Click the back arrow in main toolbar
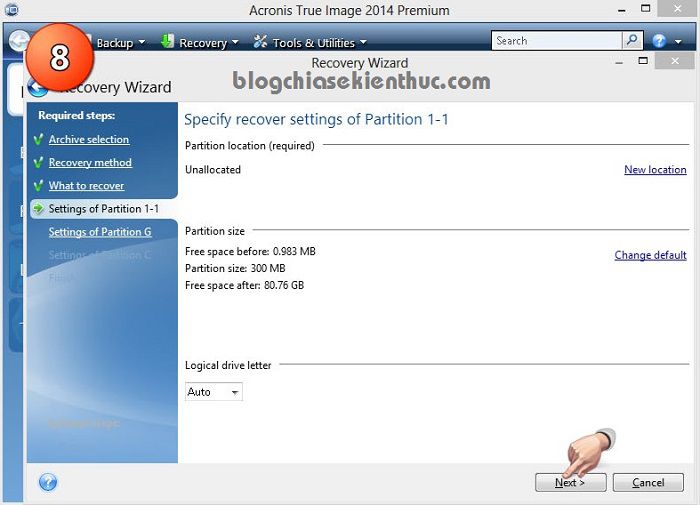 click(x=20, y=42)
